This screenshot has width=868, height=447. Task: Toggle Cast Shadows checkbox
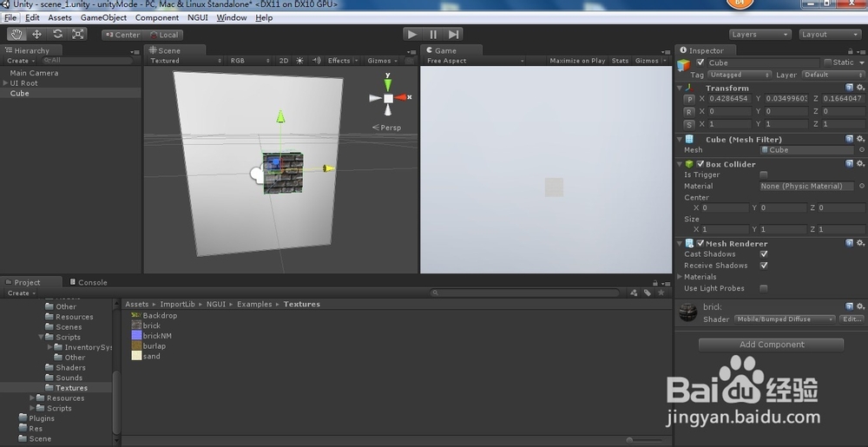coord(763,254)
